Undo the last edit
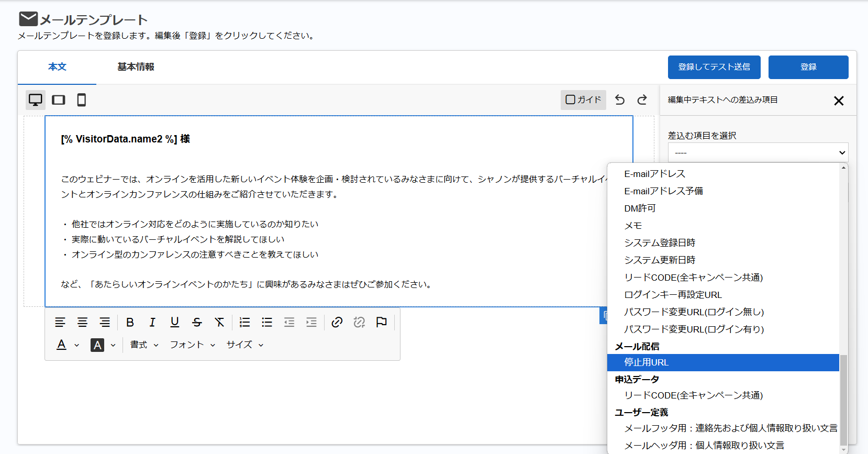The image size is (868, 454). (620, 100)
